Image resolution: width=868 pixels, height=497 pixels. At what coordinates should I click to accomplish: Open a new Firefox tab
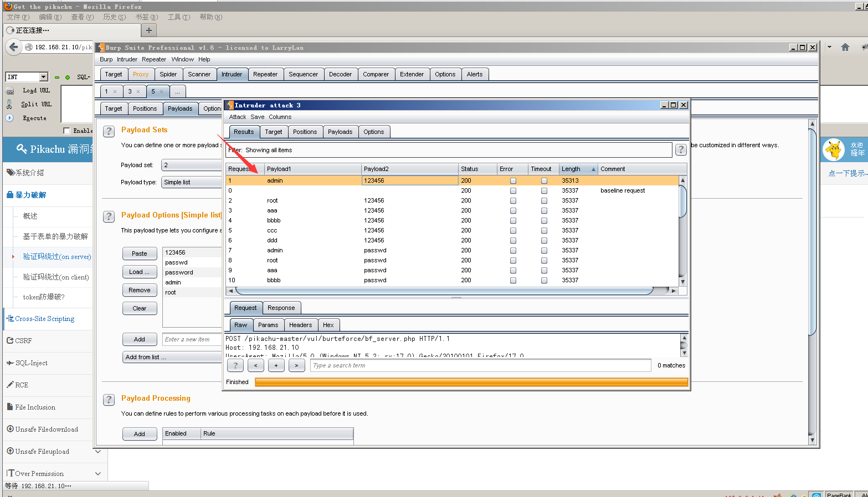pyautogui.click(x=148, y=30)
